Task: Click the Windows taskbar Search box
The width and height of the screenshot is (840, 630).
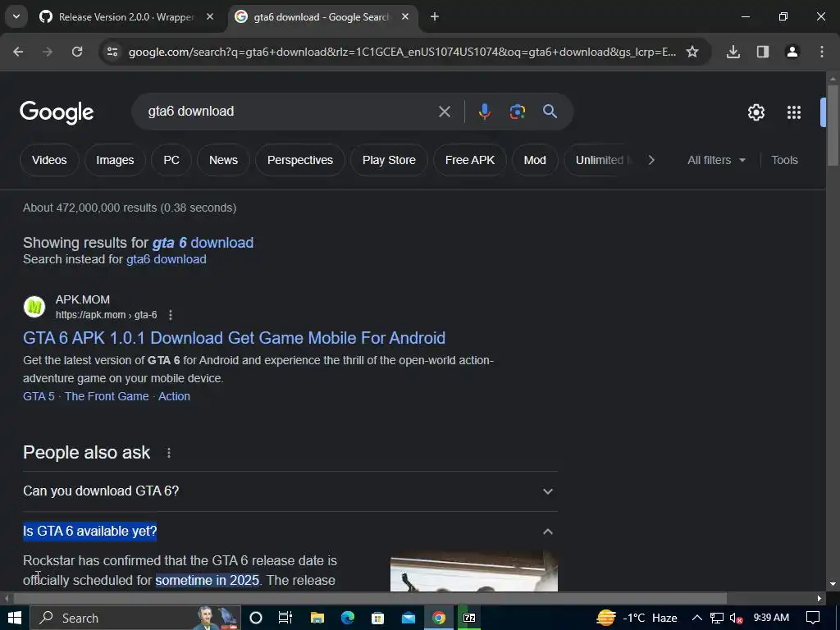Action: pos(135,619)
